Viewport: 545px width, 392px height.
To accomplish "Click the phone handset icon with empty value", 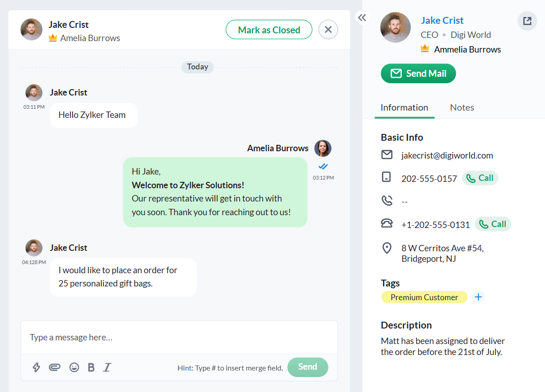I will pyautogui.click(x=387, y=201).
